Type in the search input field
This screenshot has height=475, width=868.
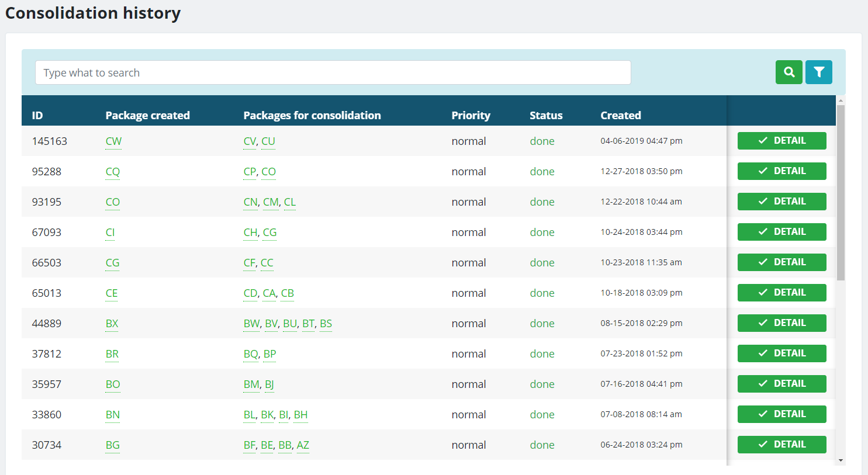[333, 72]
